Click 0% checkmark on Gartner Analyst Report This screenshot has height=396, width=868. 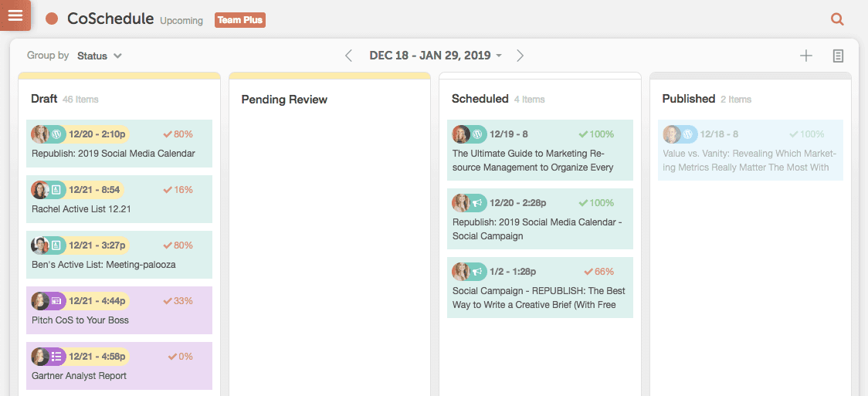172,357
